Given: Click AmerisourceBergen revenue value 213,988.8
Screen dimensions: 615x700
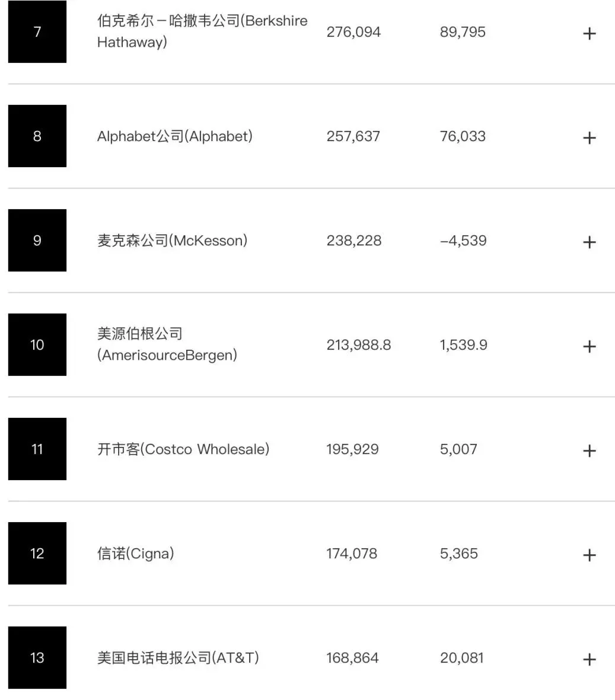Looking at the screenshot, I should coord(358,345).
